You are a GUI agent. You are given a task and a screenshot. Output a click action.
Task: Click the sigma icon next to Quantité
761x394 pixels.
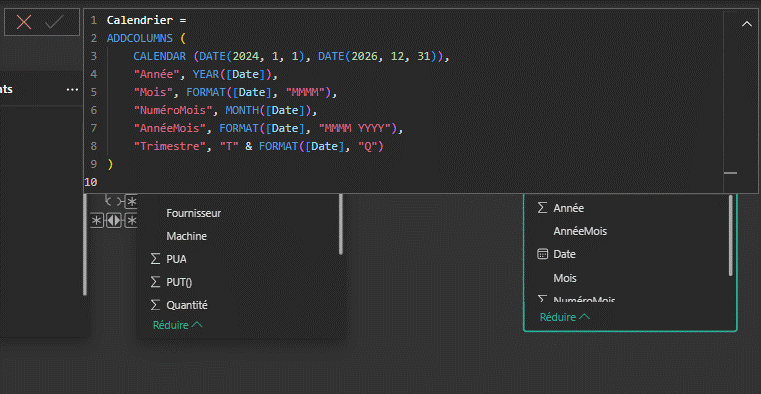click(155, 305)
